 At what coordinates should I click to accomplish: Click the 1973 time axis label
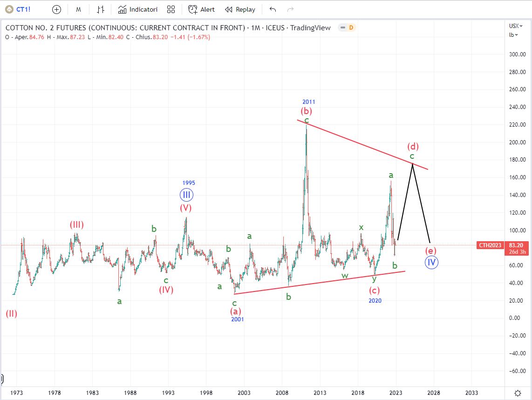tap(17, 393)
